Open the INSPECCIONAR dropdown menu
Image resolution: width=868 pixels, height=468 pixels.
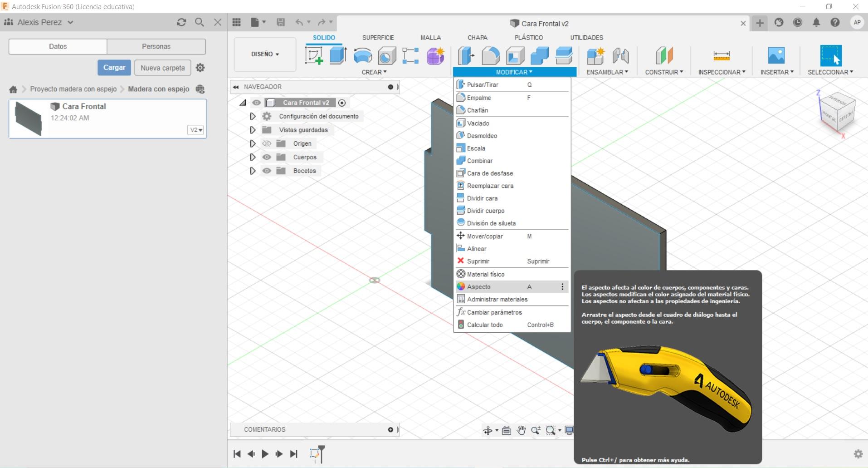[x=722, y=72]
